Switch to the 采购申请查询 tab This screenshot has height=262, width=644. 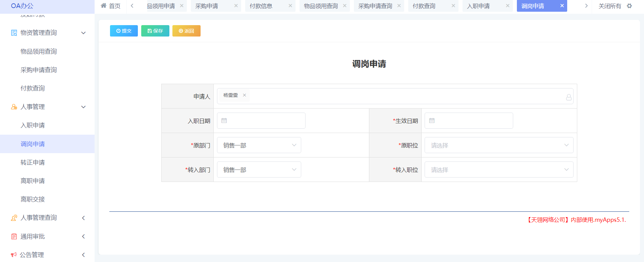click(x=375, y=6)
